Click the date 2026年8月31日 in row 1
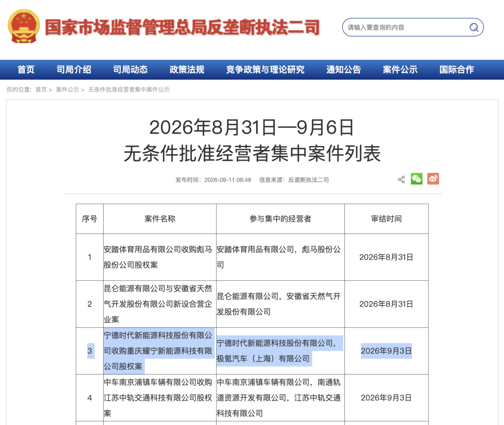This screenshot has height=425, width=504. [x=386, y=257]
